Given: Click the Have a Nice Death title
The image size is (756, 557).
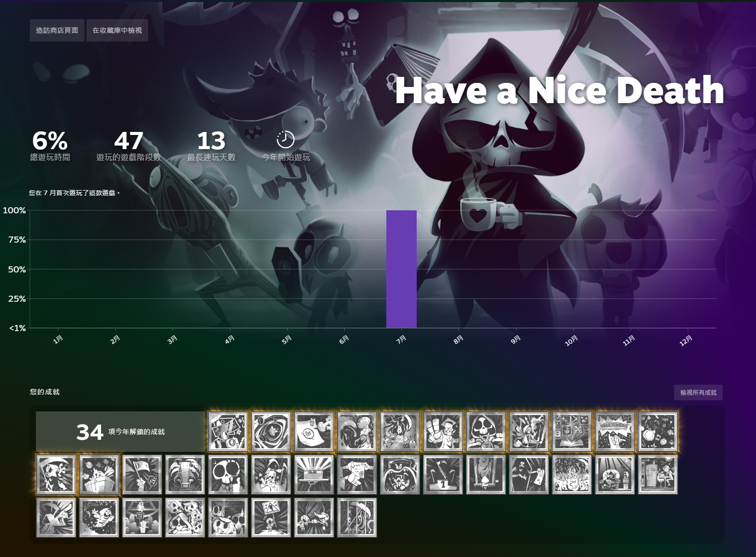Looking at the screenshot, I should 559,90.
